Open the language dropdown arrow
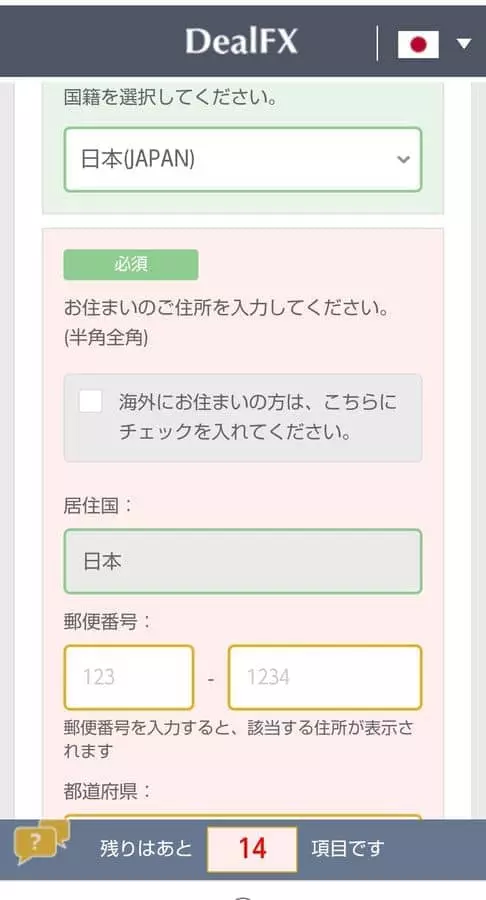Image resolution: width=486 pixels, height=900 pixels. pos(464,44)
